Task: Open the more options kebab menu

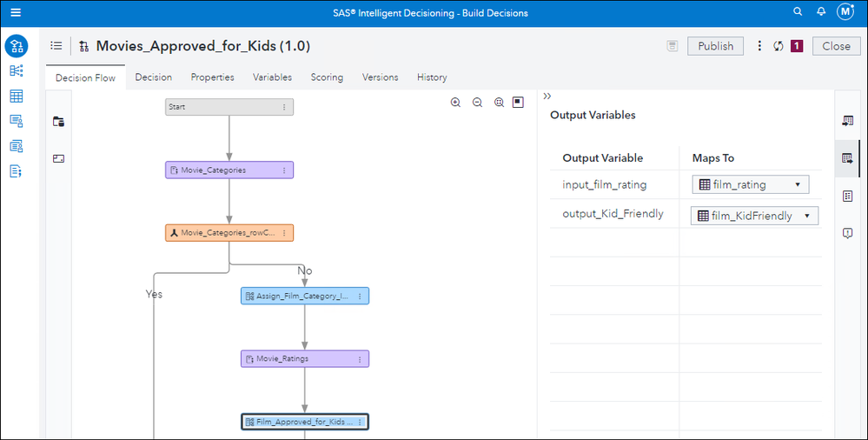Action: pos(759,46)
